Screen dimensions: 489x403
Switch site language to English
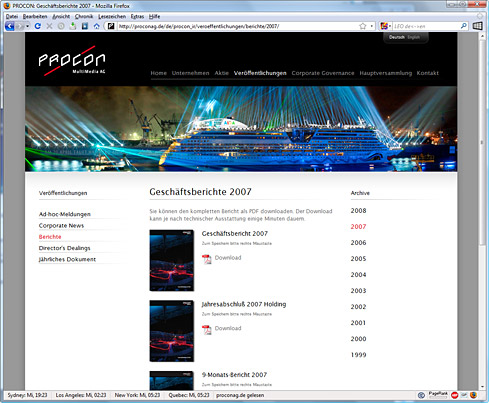[413, 37]
